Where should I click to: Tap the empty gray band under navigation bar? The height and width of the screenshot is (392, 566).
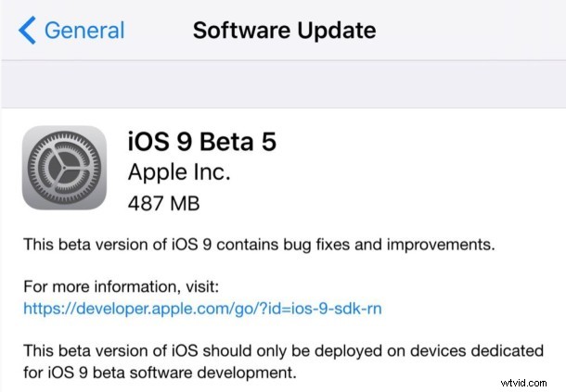(283, 84)
